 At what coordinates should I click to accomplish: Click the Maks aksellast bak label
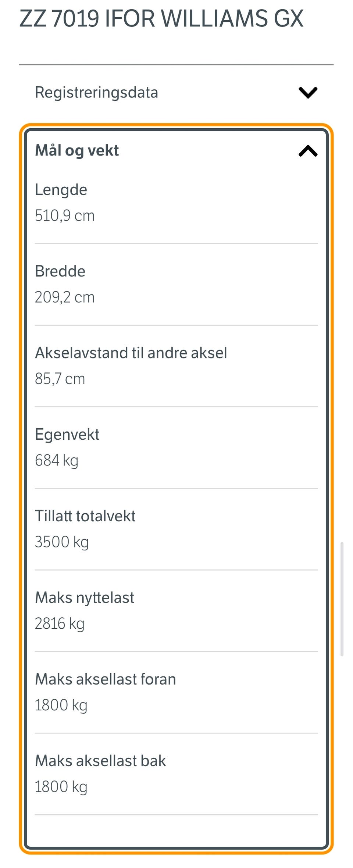(x=100, y=761)
